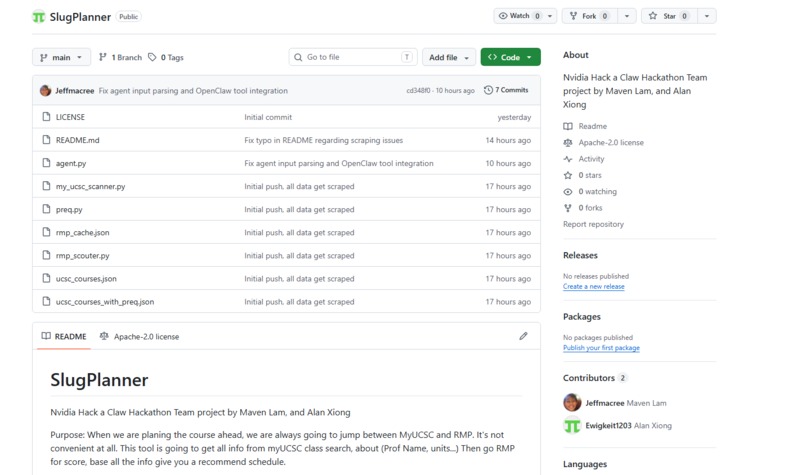Click the file icon beside agent.py
The height and width of the screenshot is (475, 806).
pyautogui.click(x=46, y=163)
